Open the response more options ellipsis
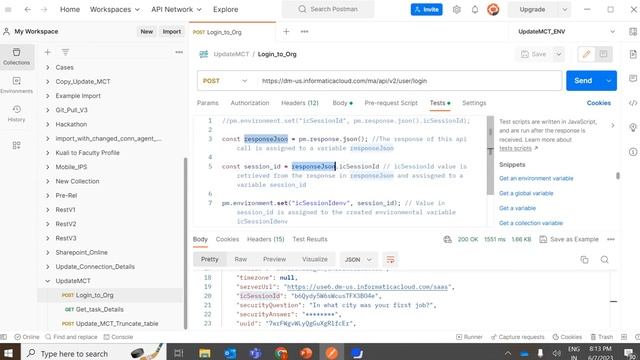 click(611, 239)
